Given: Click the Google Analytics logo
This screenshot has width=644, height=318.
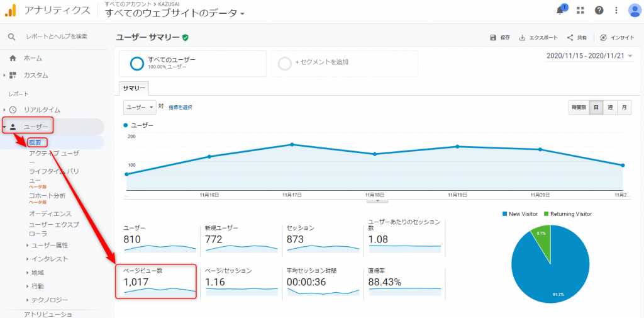Looking at the screenshot, I should click(x=11, y=10).
